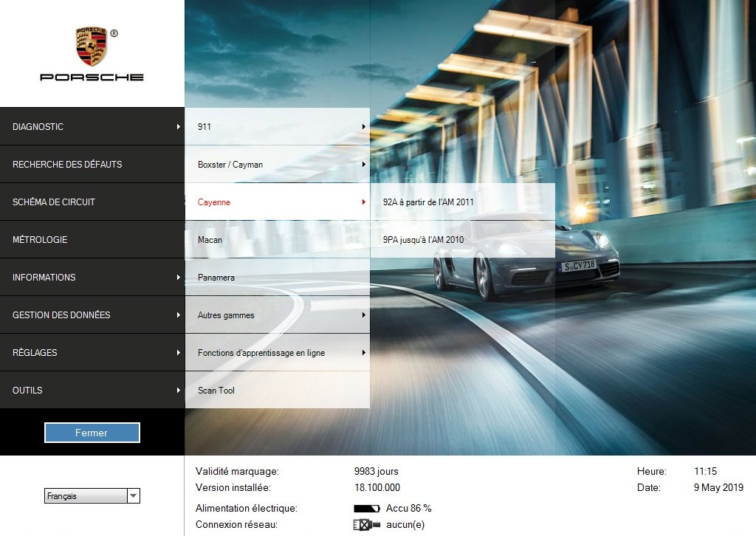Screen dimensions: 756x536
Task: Open the DIAGNOSTIC menu
Action: tap(92, 127)
